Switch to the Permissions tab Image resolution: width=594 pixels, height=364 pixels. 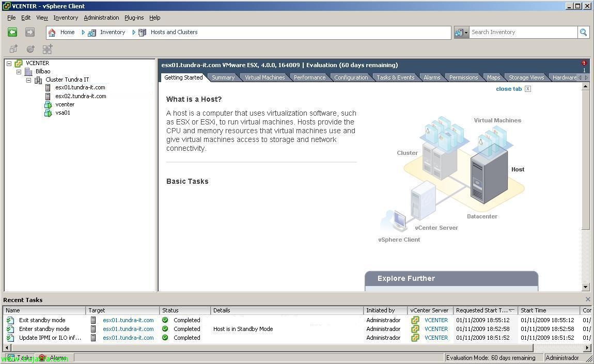coord(464,77)
